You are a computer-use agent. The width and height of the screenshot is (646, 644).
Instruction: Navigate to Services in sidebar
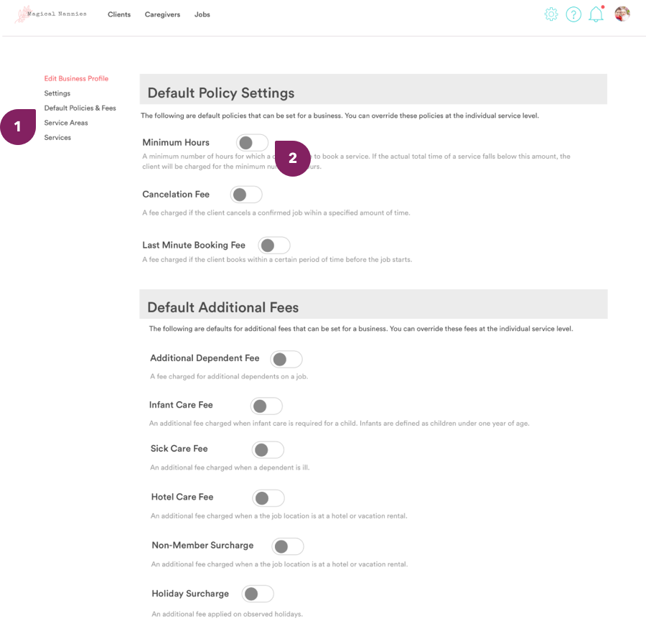57,138
